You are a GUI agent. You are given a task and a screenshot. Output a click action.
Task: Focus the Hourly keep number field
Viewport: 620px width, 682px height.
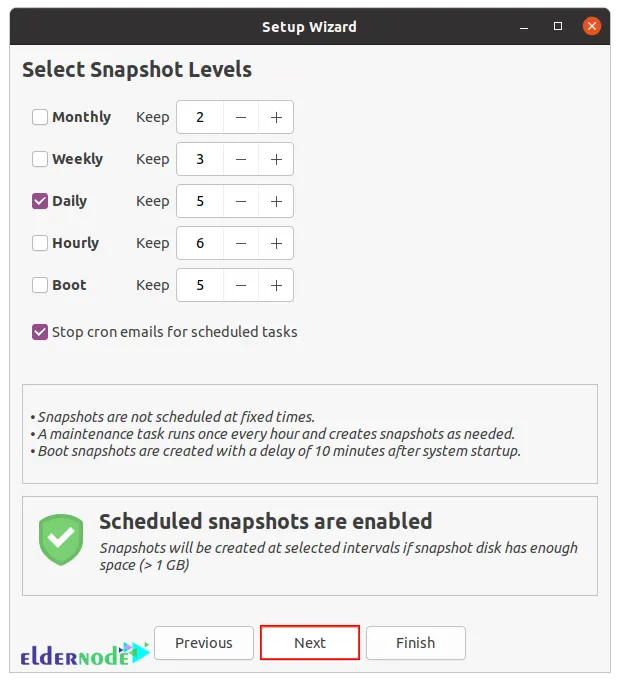pyautogui.click(x=200, y=243)
